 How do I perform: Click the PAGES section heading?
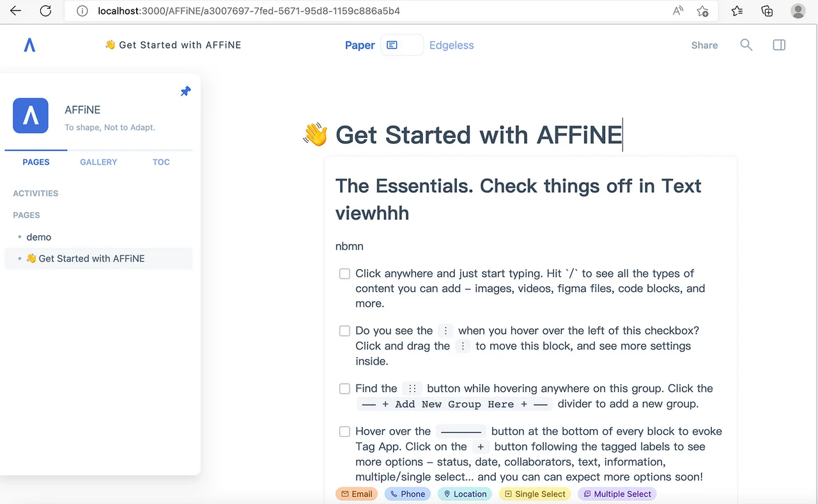click(x=27, y=215)
